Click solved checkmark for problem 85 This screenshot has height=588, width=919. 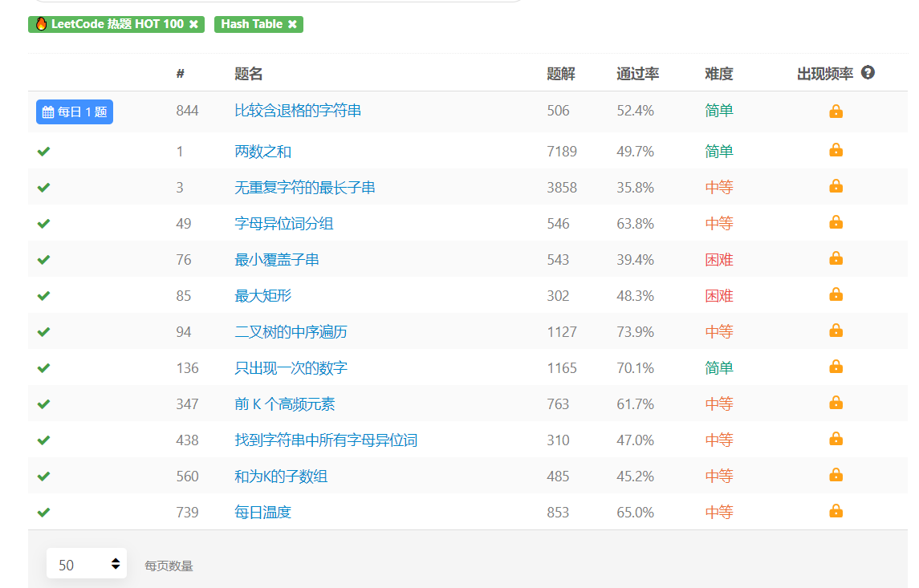point(43,296)
